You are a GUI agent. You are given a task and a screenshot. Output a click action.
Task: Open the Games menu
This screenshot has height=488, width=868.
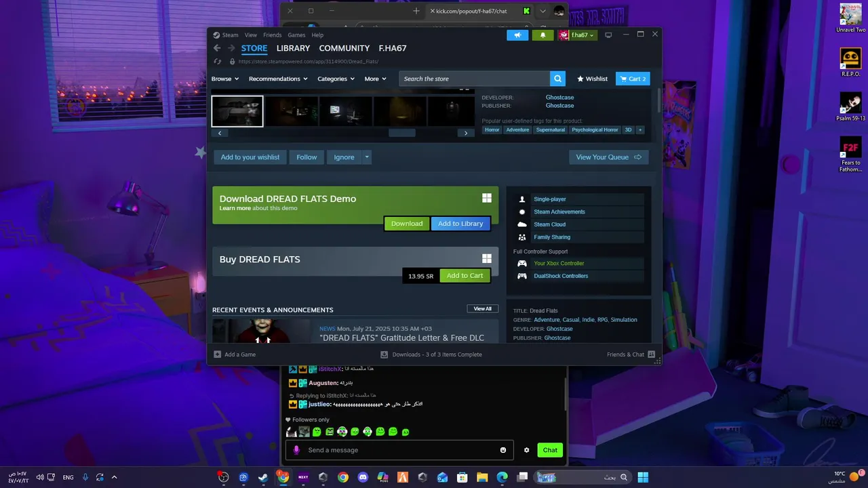[x=296, y=35]
